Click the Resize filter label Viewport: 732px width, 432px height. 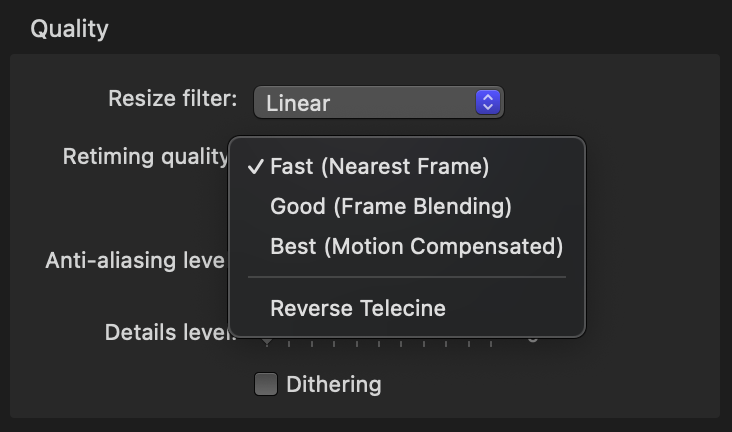point(172,99)
